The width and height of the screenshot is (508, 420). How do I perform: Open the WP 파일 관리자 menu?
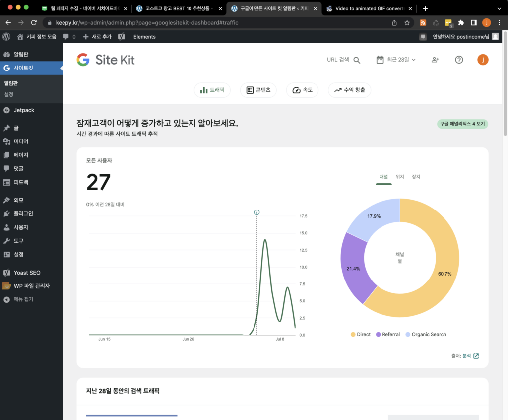tap(31, 286)
